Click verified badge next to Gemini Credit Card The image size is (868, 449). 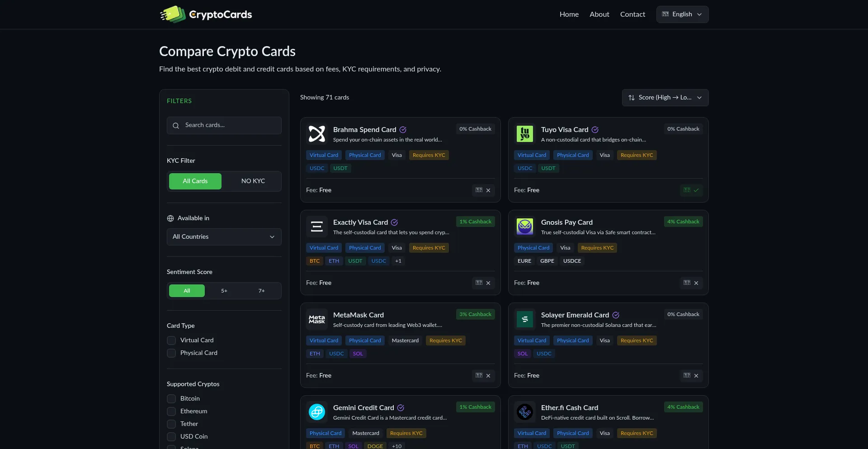click(x=401, y=408)
